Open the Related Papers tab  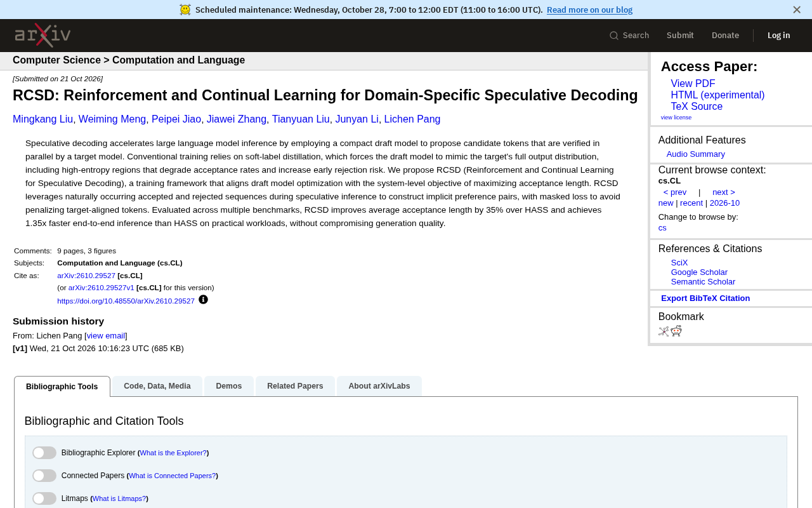295,386
